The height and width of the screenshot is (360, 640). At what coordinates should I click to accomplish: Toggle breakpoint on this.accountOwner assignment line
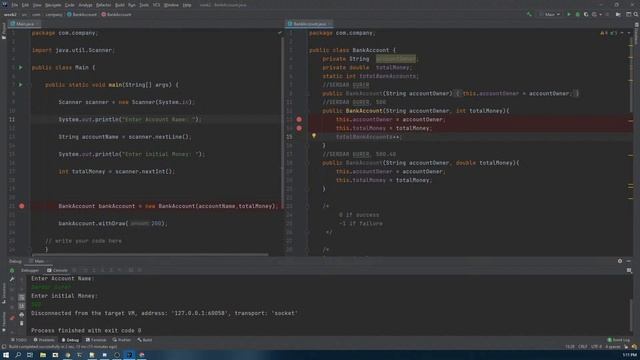click(x=299, y=119)
